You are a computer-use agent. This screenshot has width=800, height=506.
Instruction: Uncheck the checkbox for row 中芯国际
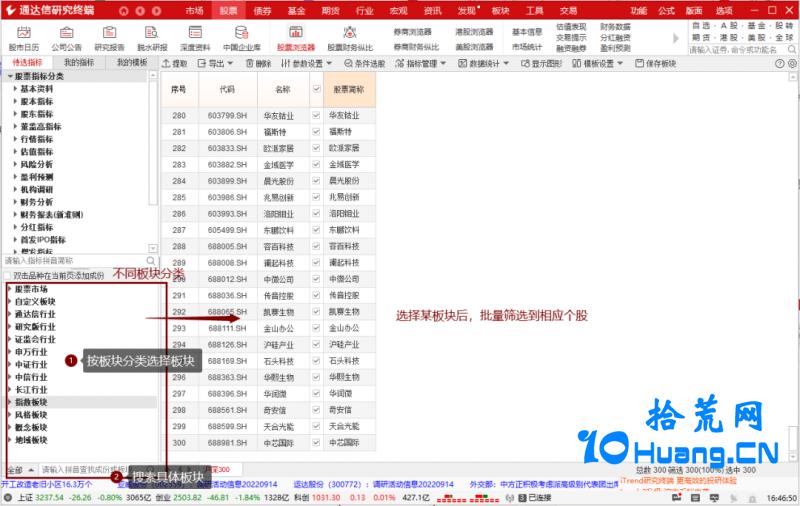pyautogui.click(x=316, y=443)
